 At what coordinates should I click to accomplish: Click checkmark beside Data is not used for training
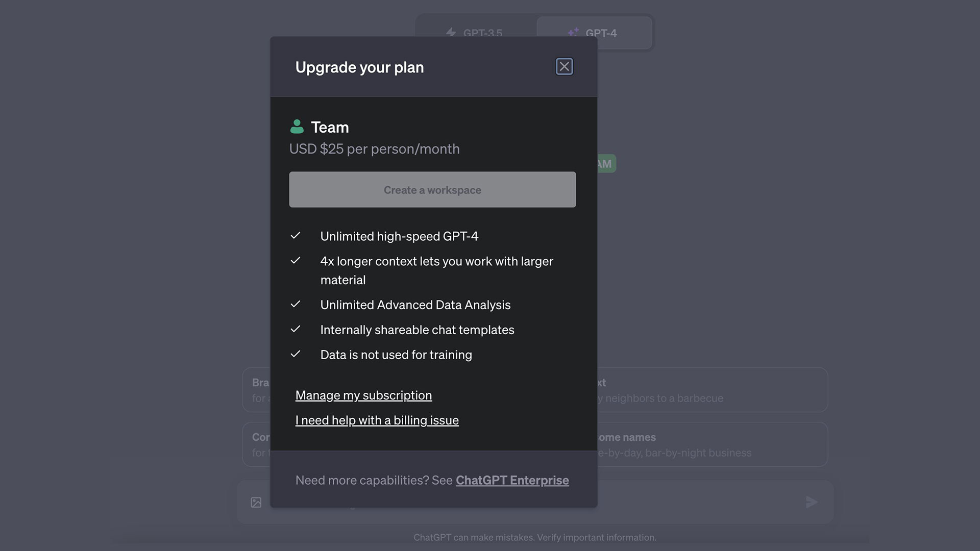coord(296,354)
